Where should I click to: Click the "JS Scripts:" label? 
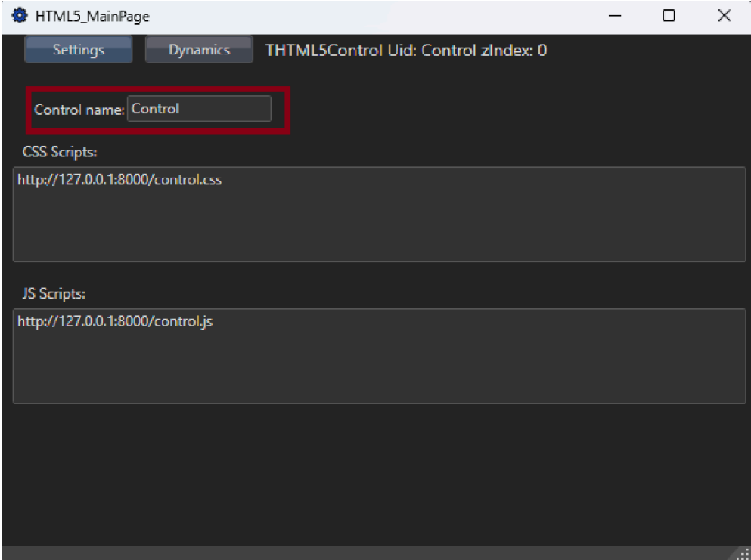pos(54,293)
